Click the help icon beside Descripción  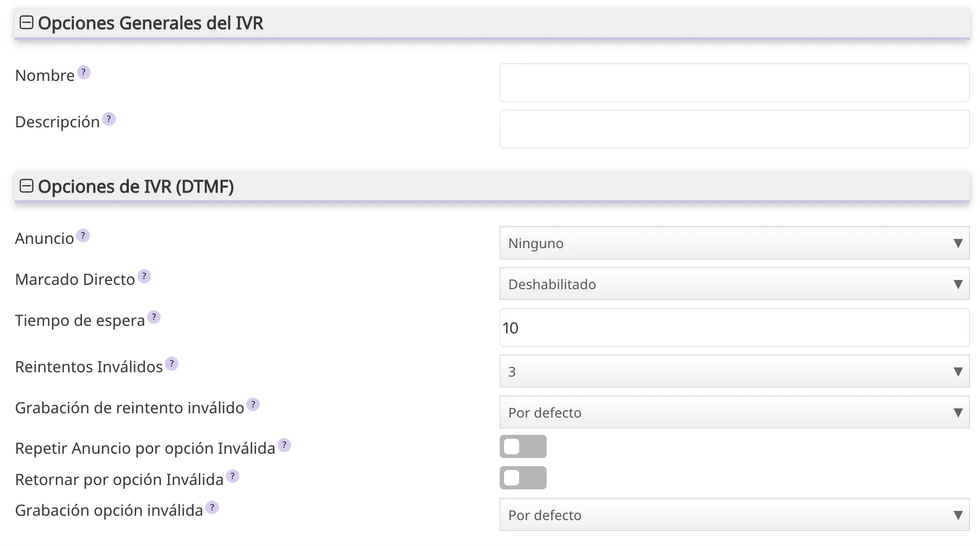[x=109, y=119]
